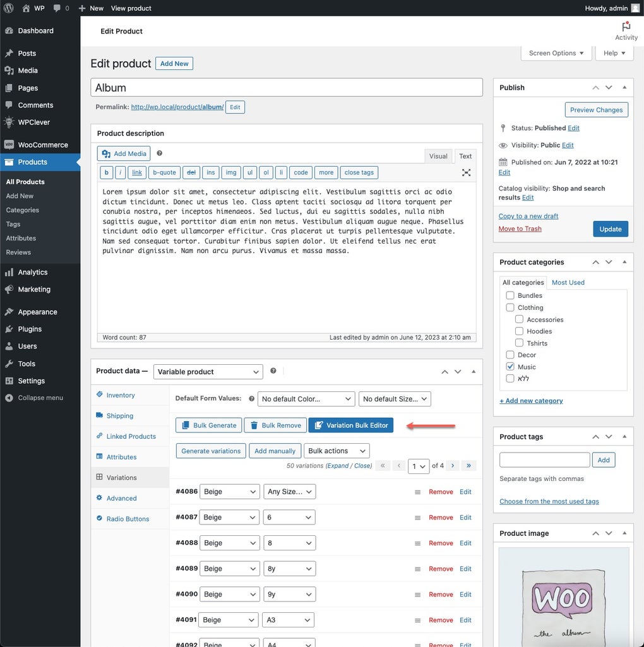Open the Bulk actions dropdown for variations
Image resolution: width=644 pixels, height=647 pixels.
(x=337, y=450)
